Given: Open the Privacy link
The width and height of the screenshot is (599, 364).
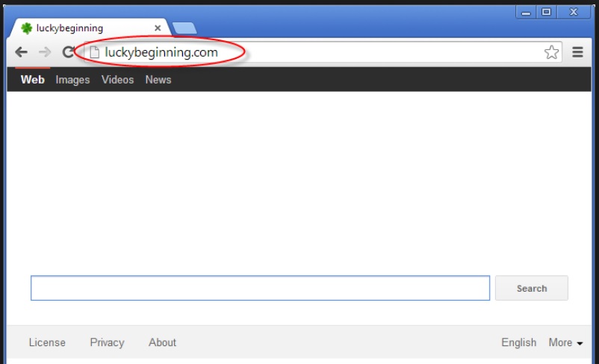Looking at the screenshot, I should pos(107,342).
